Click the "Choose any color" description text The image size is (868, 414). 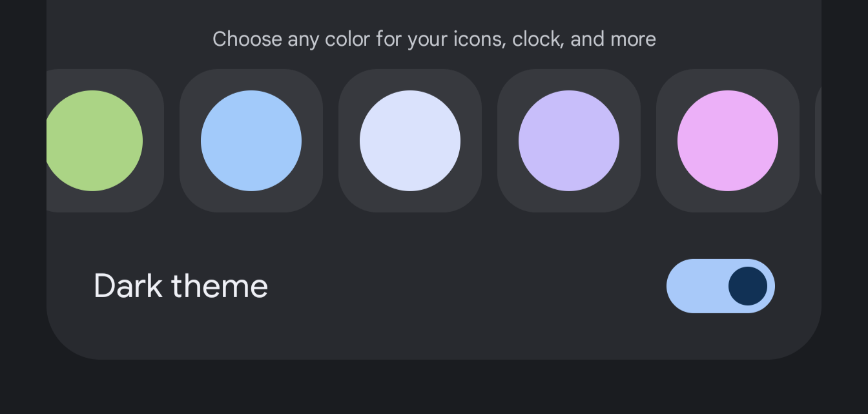(x=434, y=39)
